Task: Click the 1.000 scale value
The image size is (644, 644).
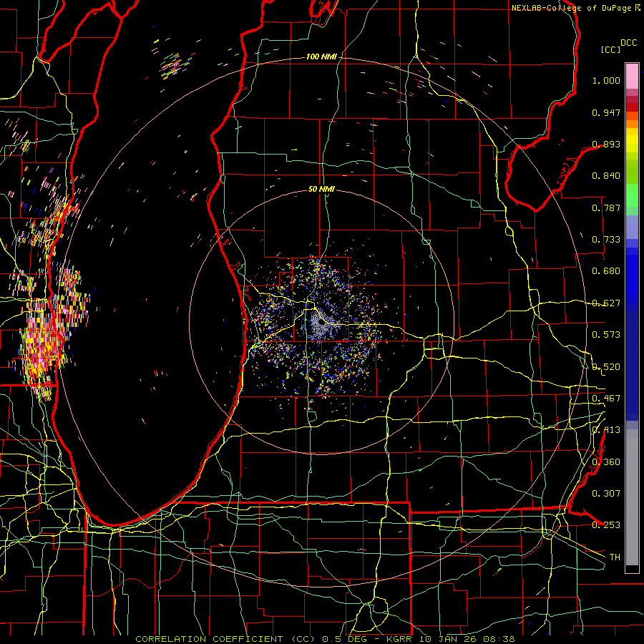Action: (606, 80)
